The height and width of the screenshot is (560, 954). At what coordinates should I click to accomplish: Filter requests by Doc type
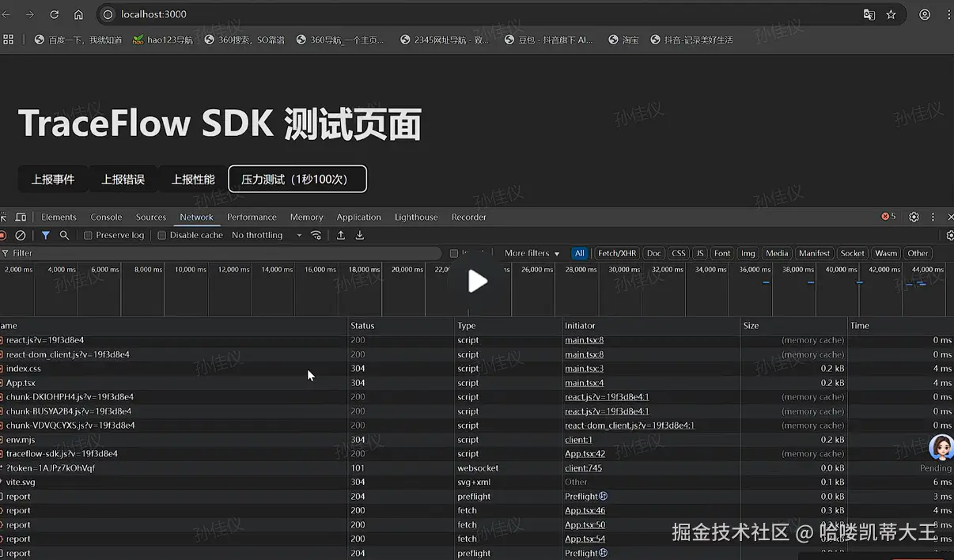(653, 253)
